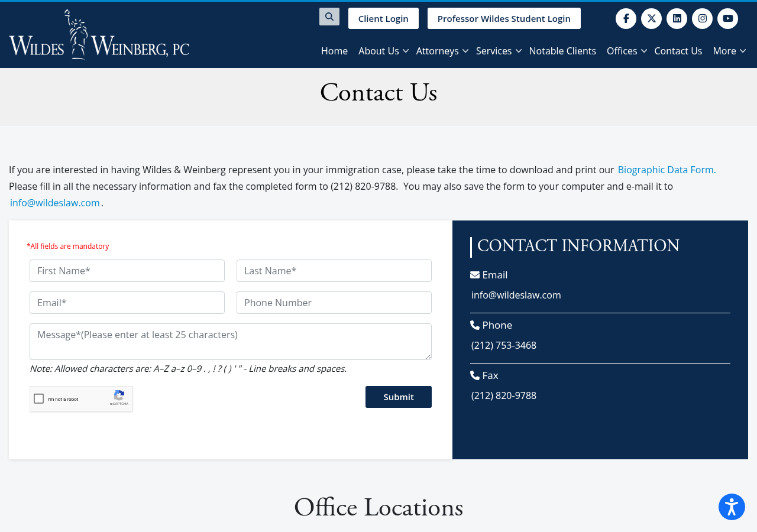Image resolution: width=757 pixels, height=532 pixels.
Task: Expand the More submenu chevron
Action: tap(743, 51)
